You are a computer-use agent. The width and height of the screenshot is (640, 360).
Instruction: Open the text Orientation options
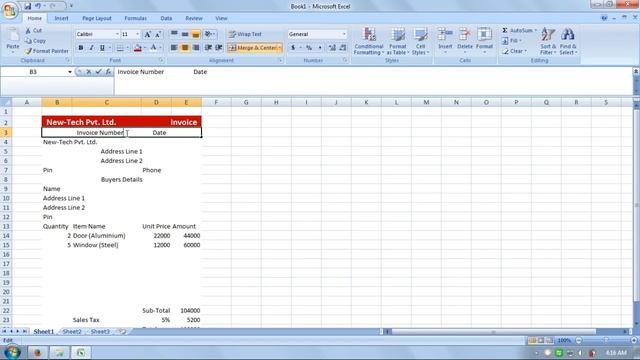pos(209,34)
